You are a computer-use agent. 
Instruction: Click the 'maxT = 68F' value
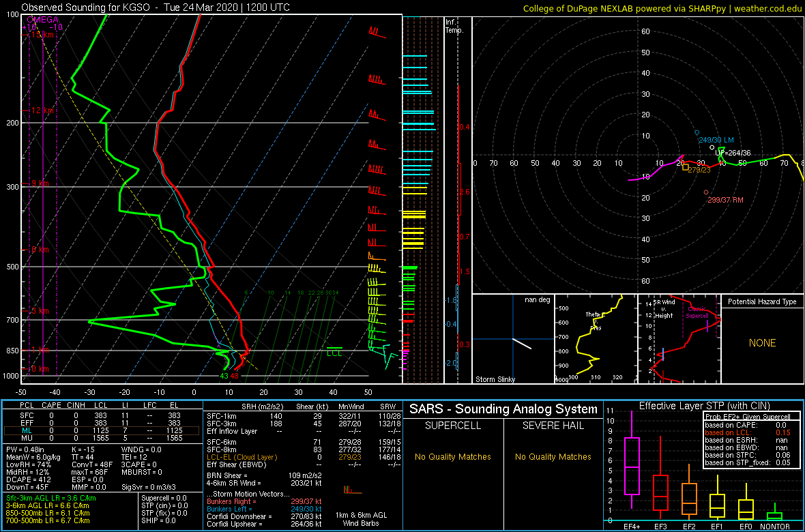pyautogui.click(x=91, y=472)
